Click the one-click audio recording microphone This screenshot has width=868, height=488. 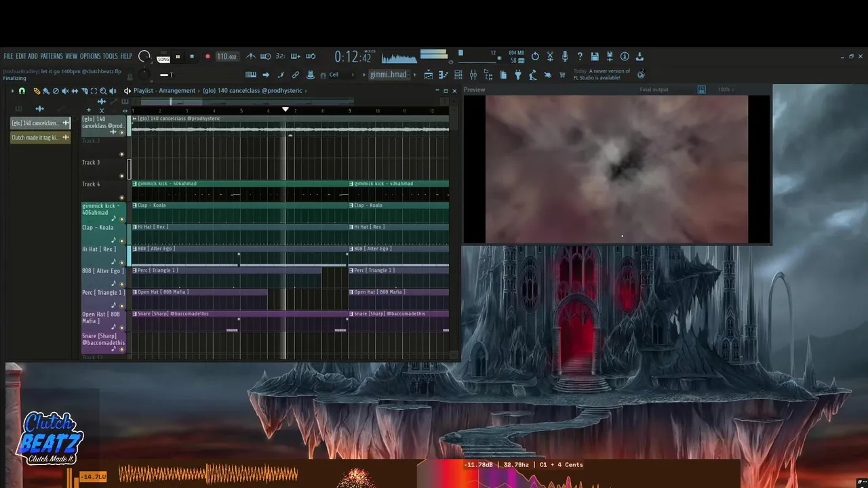coord(565,56)
